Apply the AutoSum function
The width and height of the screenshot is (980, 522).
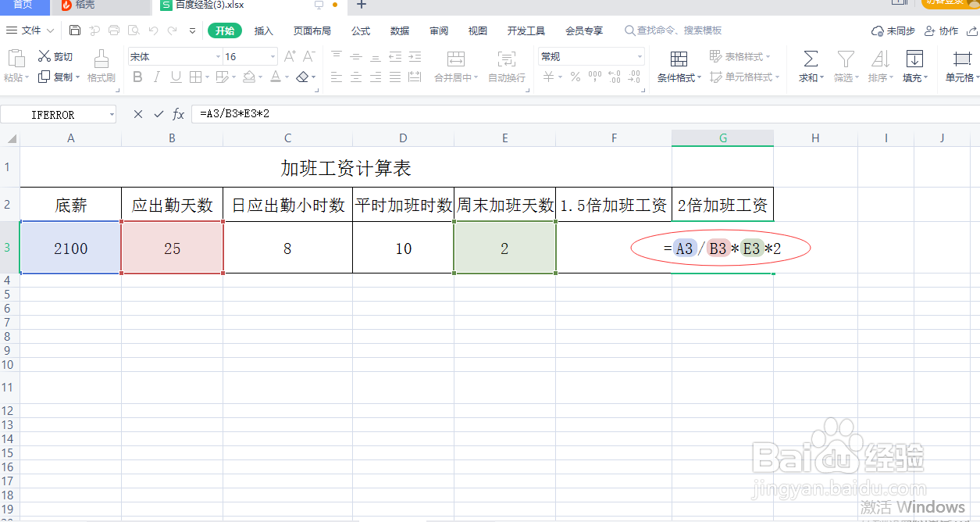(x=809, y=66)
